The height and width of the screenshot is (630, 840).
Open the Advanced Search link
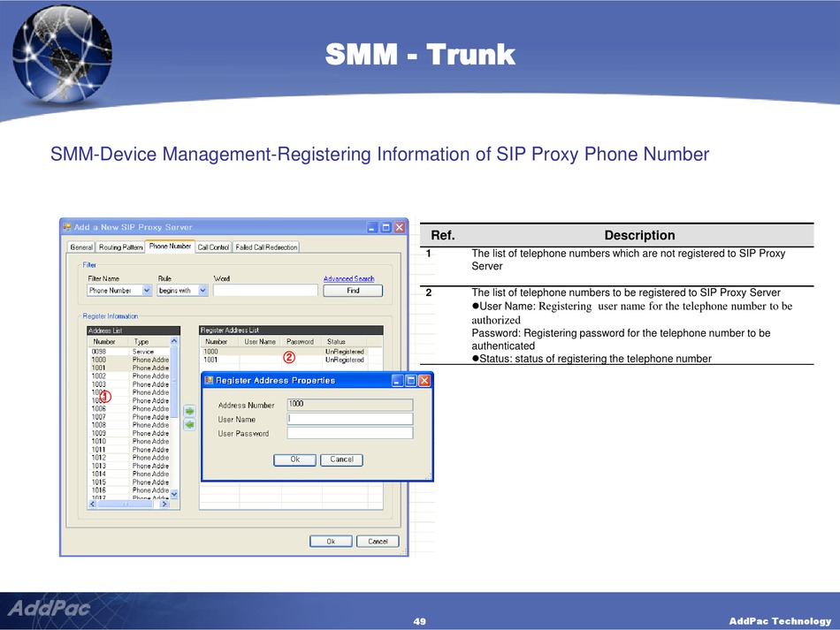pos(348,278)
